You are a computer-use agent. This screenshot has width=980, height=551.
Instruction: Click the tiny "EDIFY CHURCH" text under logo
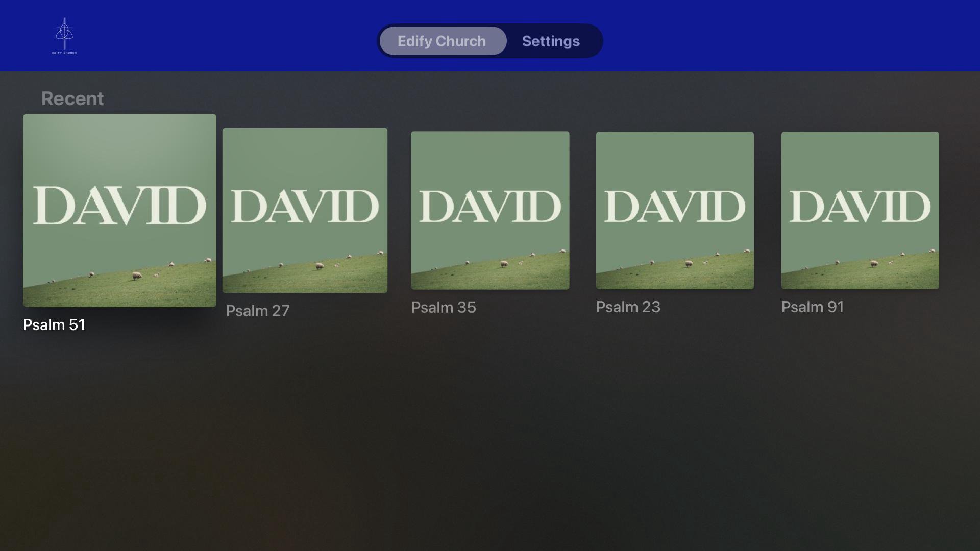64,53
